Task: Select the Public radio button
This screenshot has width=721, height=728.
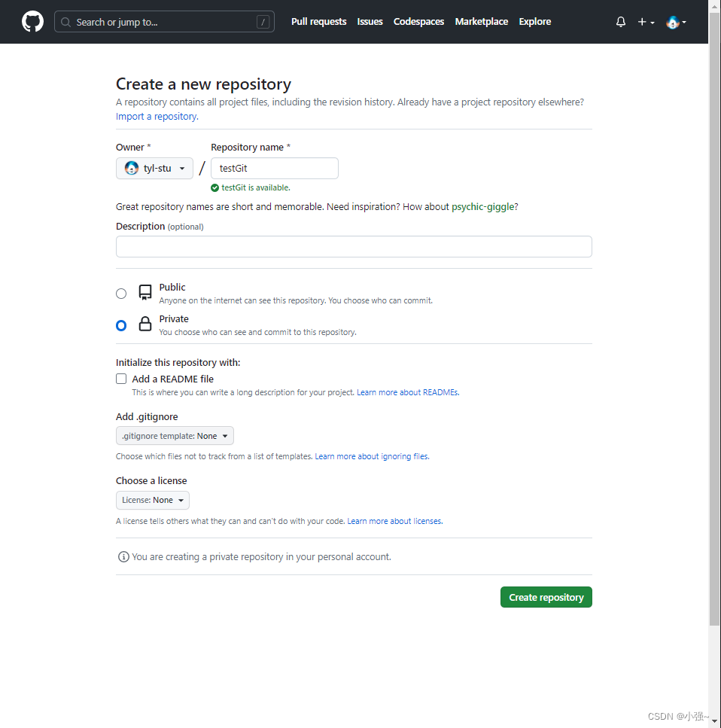Action: (x=121, y=294)
